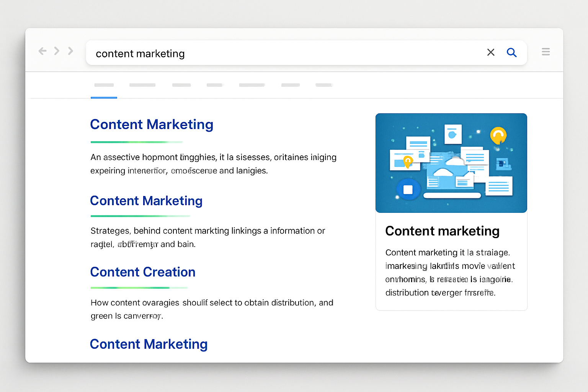This screenshot has height=392, width=588.
Task: Switch to the second filter tab
Action: coord(142,85)
